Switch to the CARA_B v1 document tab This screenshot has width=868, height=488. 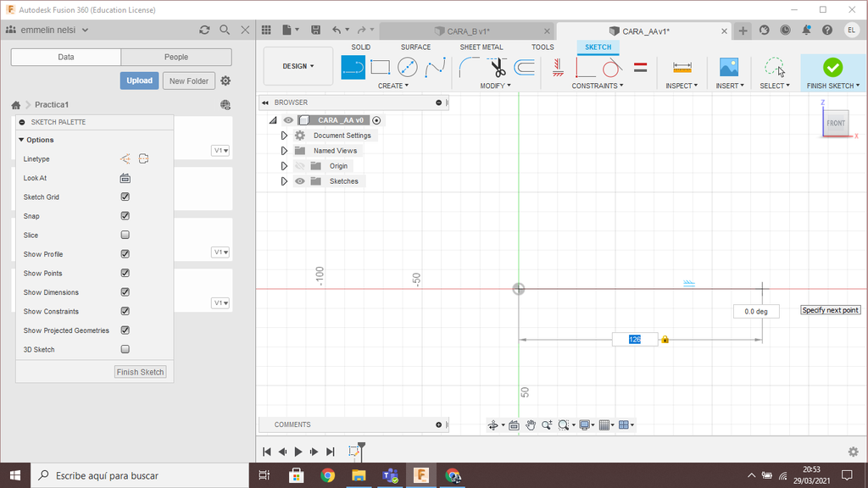[467, 31]
